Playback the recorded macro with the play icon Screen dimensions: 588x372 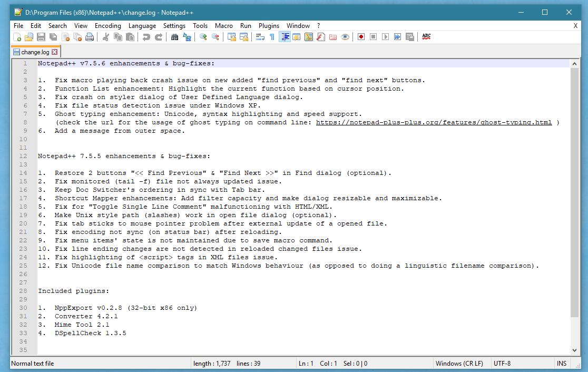click(386, 36)
